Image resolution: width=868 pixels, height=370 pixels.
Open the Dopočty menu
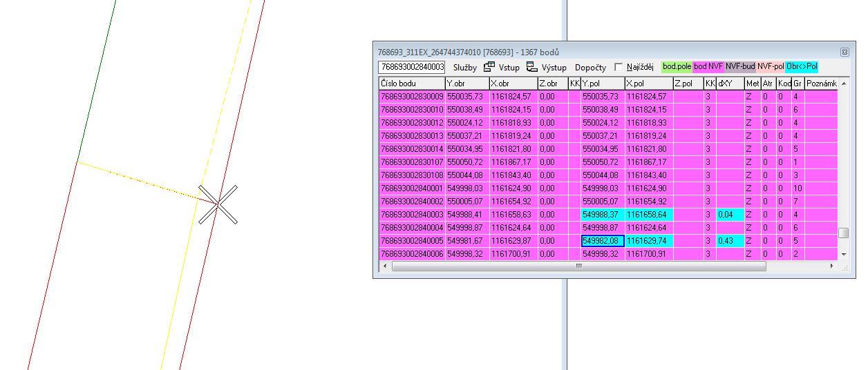click(590, 68)
